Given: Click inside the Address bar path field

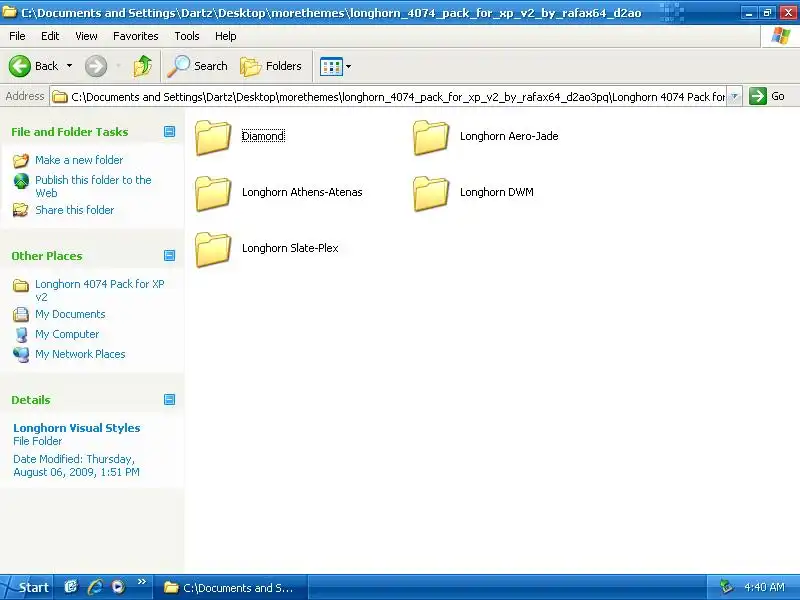Looking at the screenshot, I should point(398,97).
